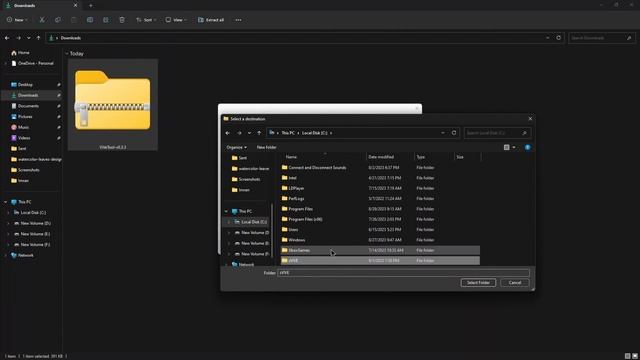Click the pin icon beside Pictures in sidebar
This screenshot has height=360, width=640.
[x=58, y=117]
